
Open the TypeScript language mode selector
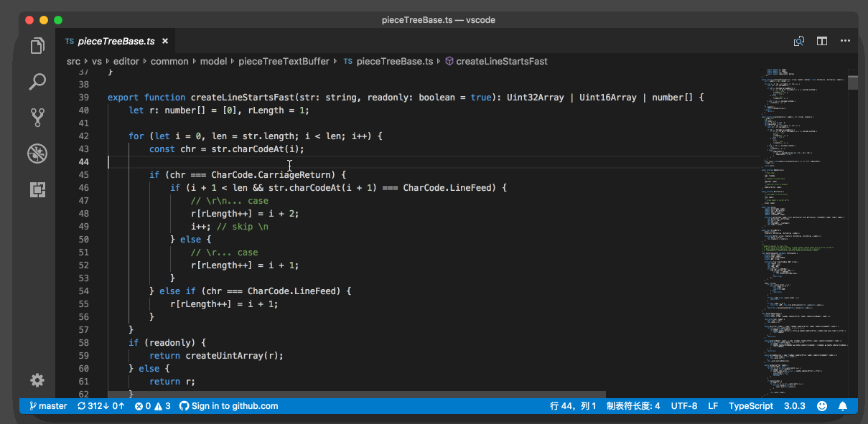pos(750,406)
